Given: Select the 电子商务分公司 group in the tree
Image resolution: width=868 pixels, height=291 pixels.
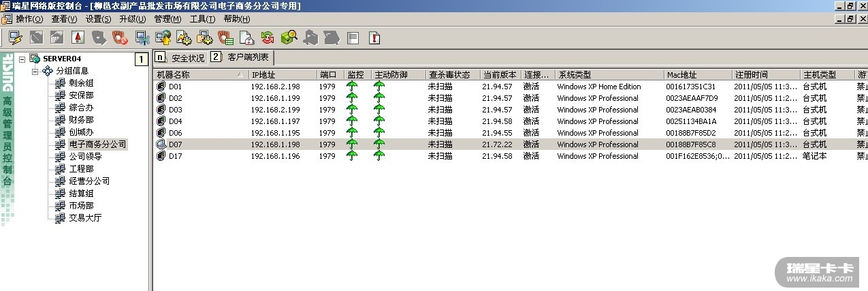Looking at the screenshot, I should [x=97, y=144].
